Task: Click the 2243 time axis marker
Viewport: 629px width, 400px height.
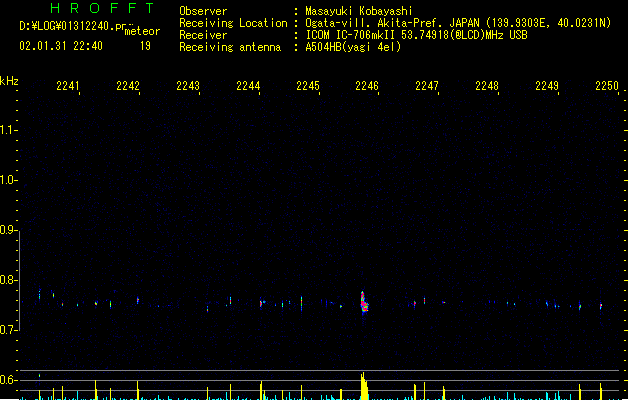Action: coord(188,86)
